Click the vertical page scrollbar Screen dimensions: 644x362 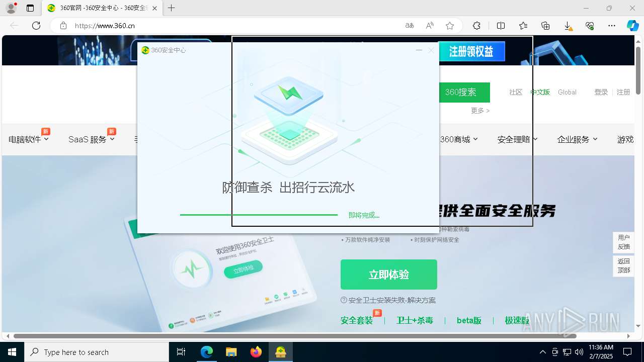638,70
